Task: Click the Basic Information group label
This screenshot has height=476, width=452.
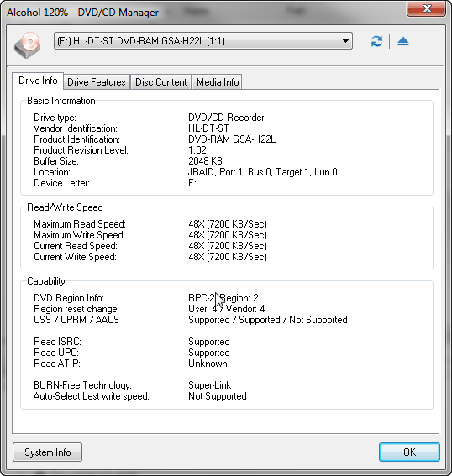Action: [61, 101]
